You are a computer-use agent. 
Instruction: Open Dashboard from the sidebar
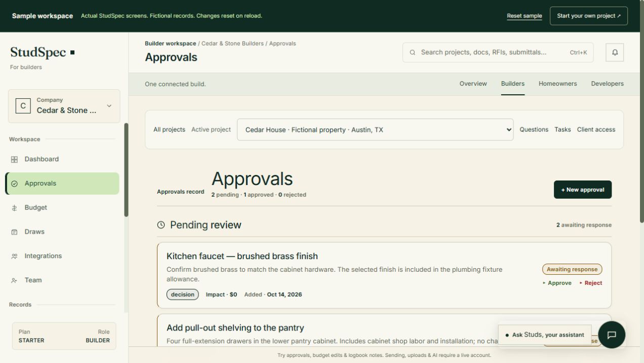coord(62,159)
